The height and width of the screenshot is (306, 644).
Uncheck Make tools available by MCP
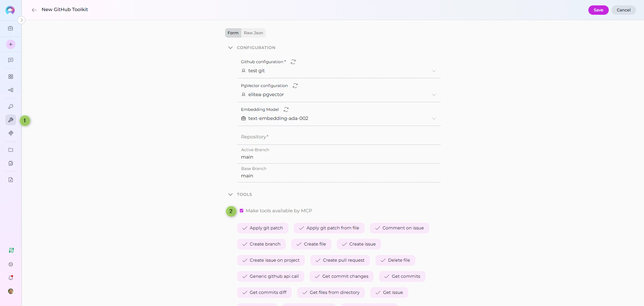click(242, 211)
